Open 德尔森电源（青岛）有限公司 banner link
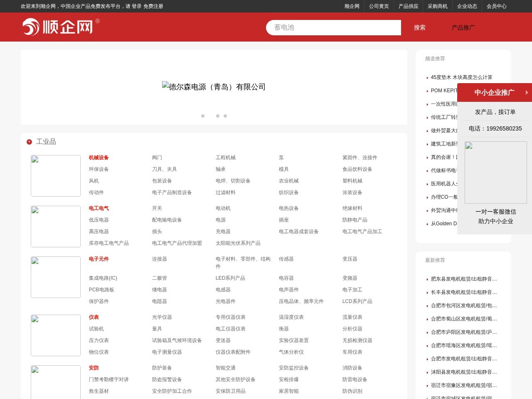This screenshot has height=399, width=532. pos(214,87)
